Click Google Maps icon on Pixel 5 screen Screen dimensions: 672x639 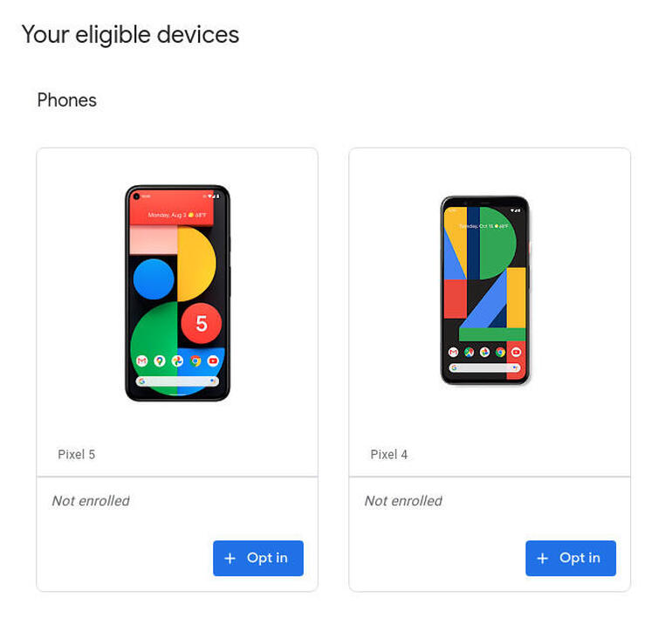pos(160,361)
